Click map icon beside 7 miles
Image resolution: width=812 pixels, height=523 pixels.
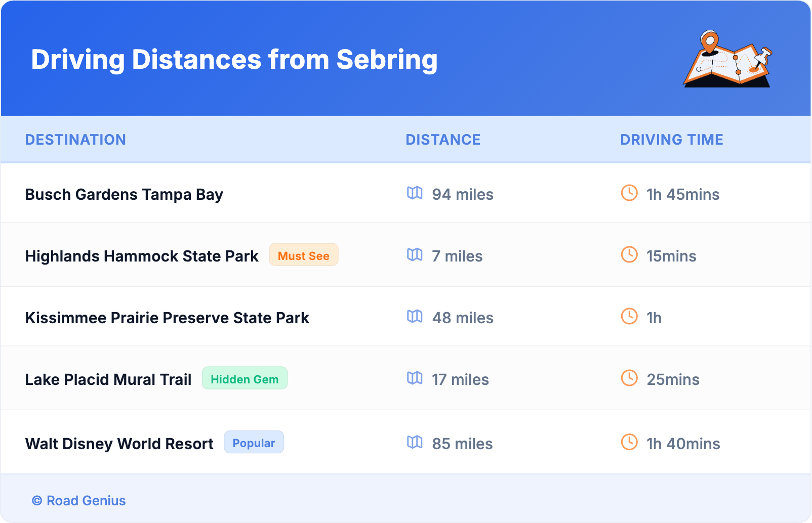pos(415,255)
